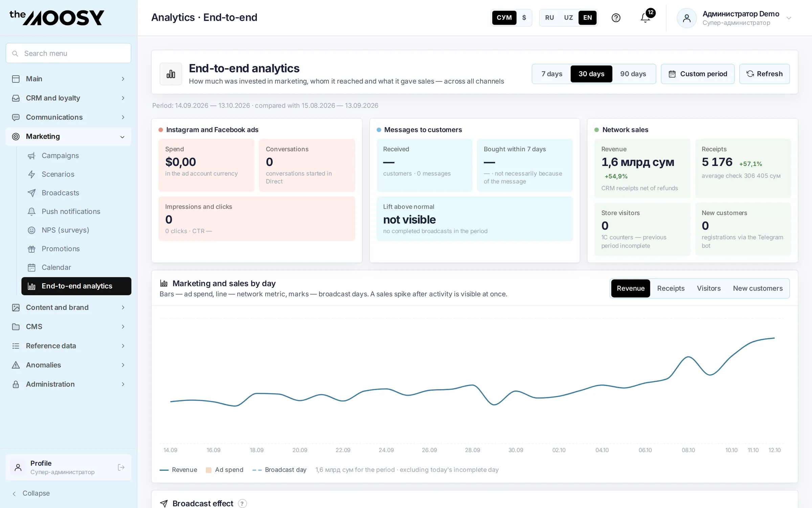Switch chart to Visitors tab
This screenshot has height=508, width=812.
(x=708, y=288)
